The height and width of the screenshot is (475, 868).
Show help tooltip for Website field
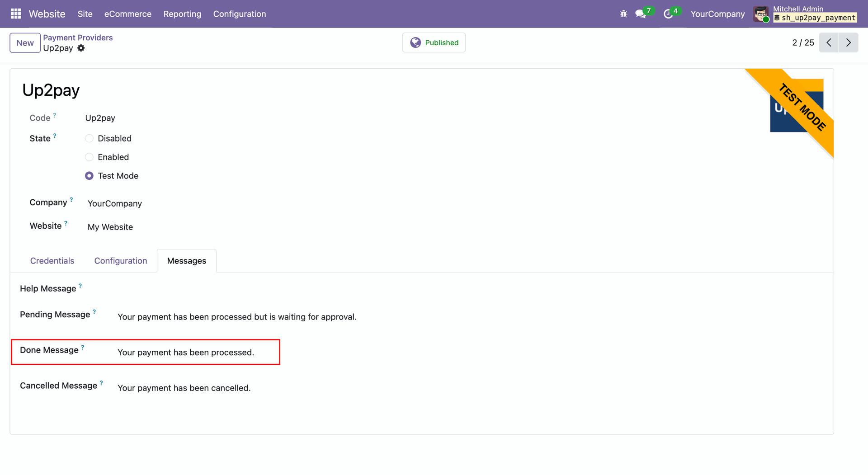tap(66, 223)
